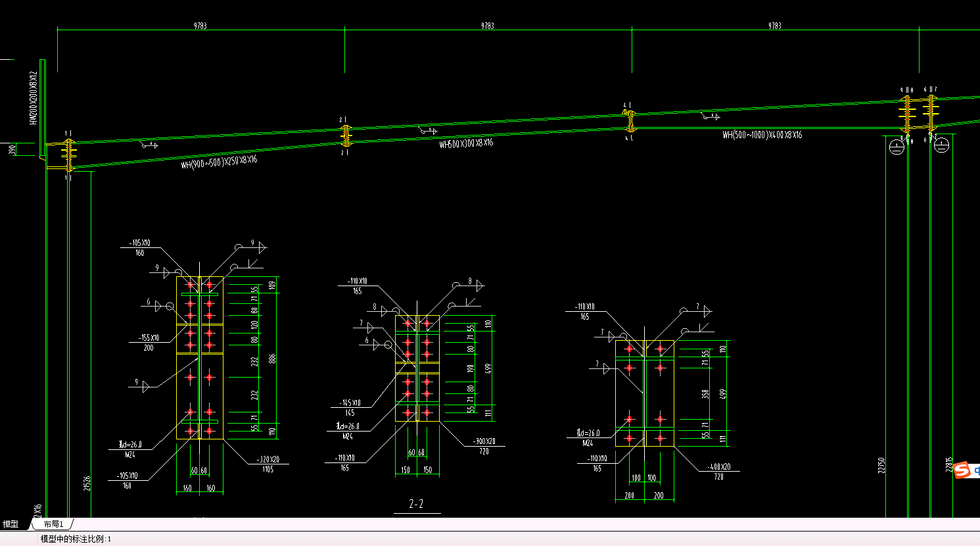Click the 886 vertical dimension value

point(272,359)
